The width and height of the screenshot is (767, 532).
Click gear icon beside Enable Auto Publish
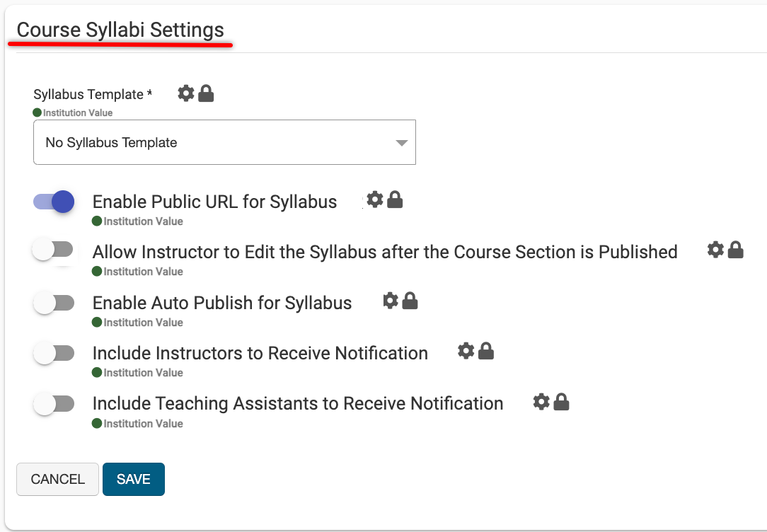tap(391, 301)
